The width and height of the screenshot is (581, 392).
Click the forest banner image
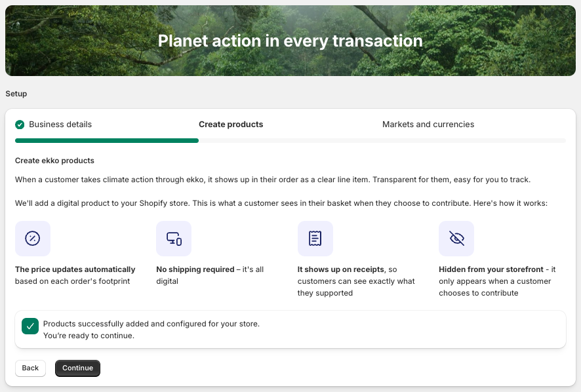point(290,41)
